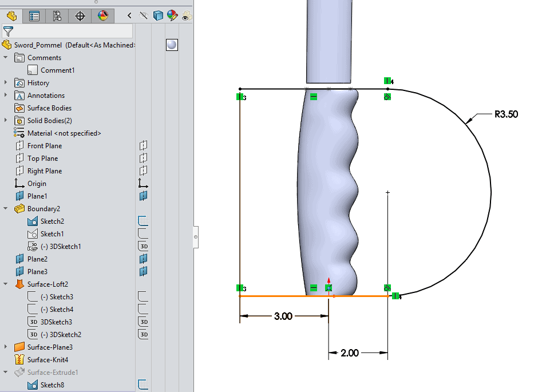Click the transparency column icon
The height and width of the screenshot is (392, 542).
186,17
